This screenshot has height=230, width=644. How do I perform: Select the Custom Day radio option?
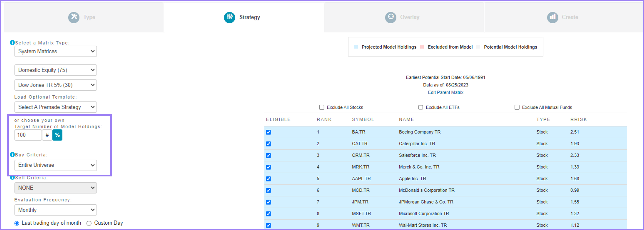click(89, 223)
